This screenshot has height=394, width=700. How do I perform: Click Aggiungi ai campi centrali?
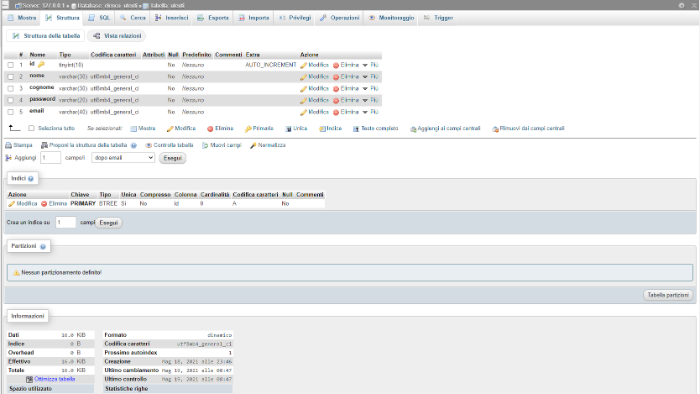coord(445,129)
